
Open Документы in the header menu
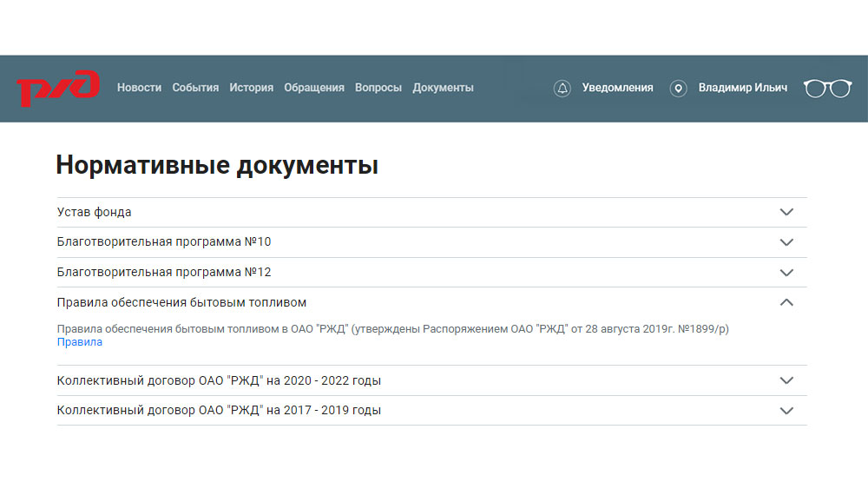pos(443,88)
